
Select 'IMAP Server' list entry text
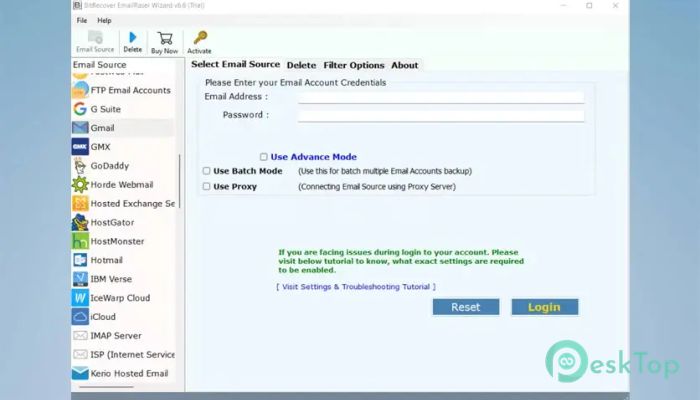pyautogui.click(x=116, y=336)
